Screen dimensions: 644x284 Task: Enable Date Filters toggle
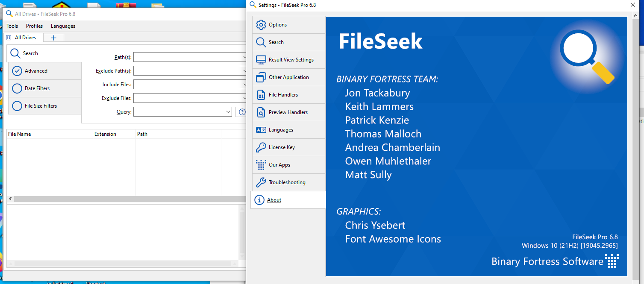pos(17,88)
